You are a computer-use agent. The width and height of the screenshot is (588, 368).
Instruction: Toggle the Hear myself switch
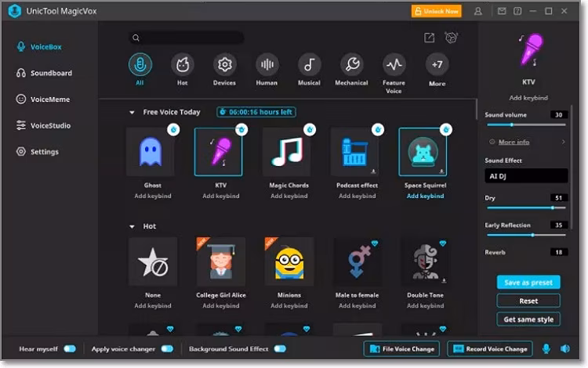(70, 348)
